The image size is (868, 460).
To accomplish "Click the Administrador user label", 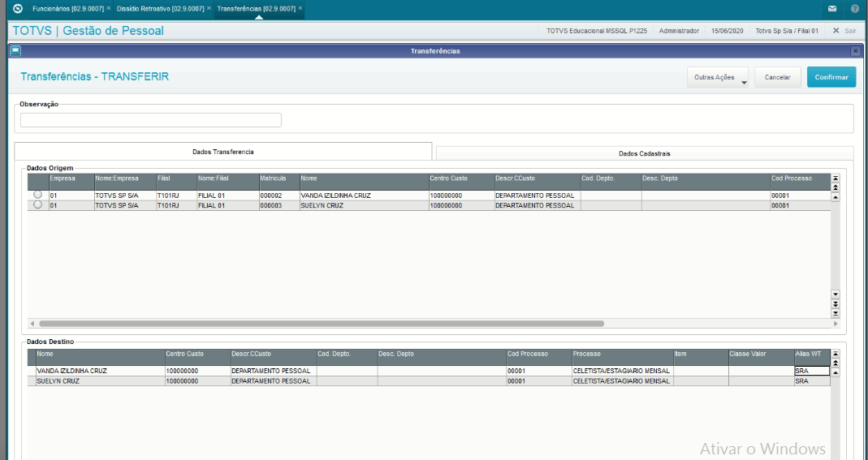I will pos(679,31).
